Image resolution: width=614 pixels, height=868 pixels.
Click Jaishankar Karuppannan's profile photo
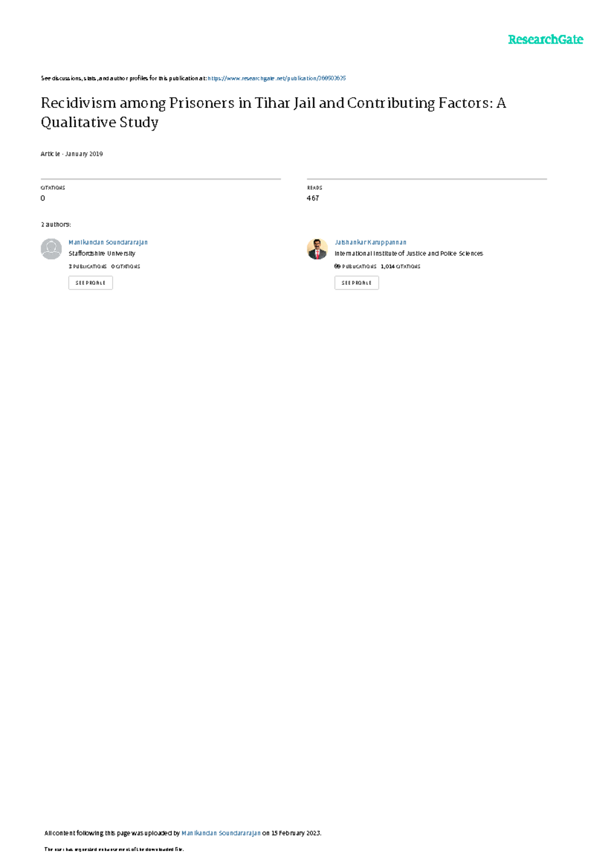click(x=317, y=249)
